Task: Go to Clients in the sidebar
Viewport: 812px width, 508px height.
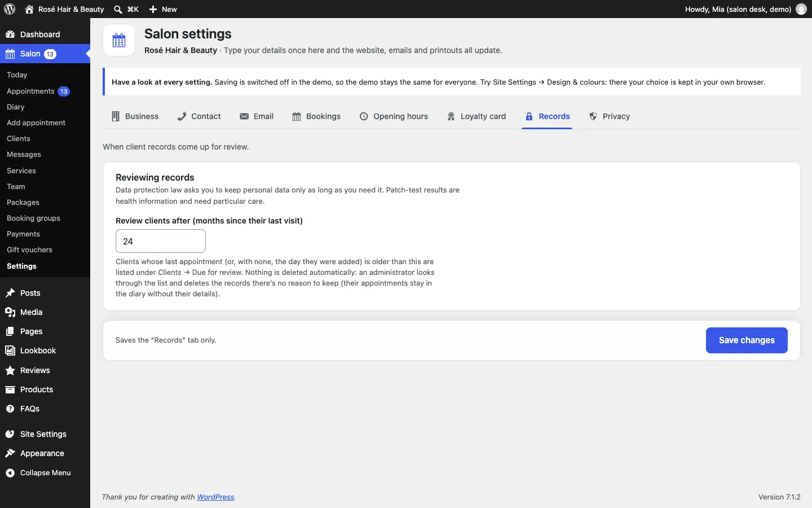Action: pyautogui.click(x=19, y=139)
